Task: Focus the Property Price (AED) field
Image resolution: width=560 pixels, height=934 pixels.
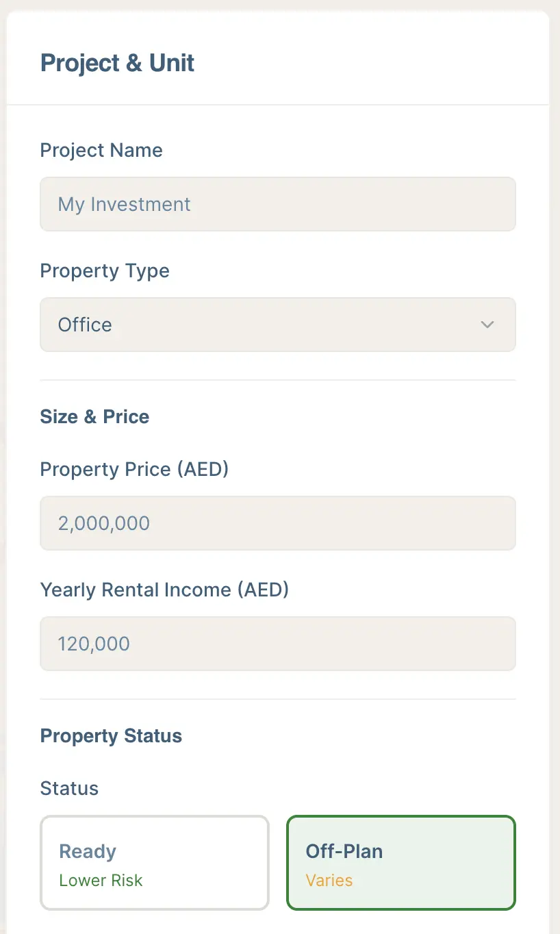Action: coord(277,523)
